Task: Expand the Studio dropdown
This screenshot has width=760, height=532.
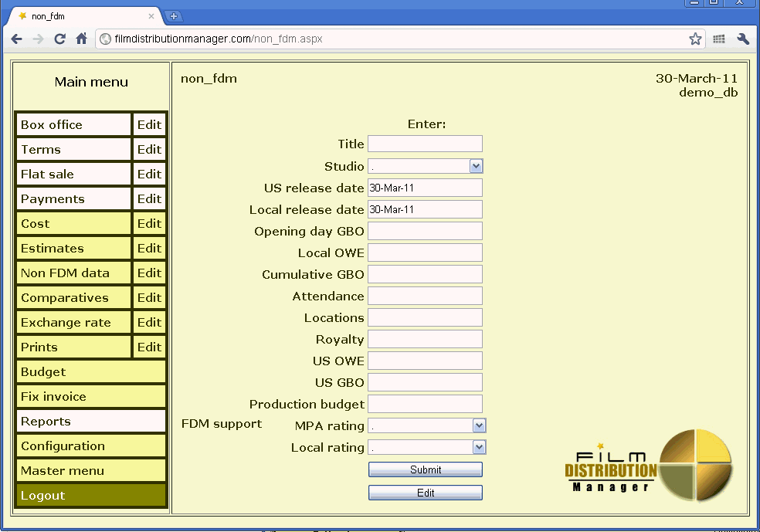Action: coord(476,166)
